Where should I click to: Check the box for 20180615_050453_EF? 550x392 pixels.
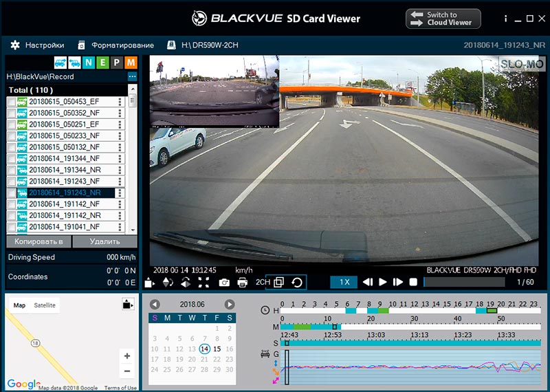12,102
